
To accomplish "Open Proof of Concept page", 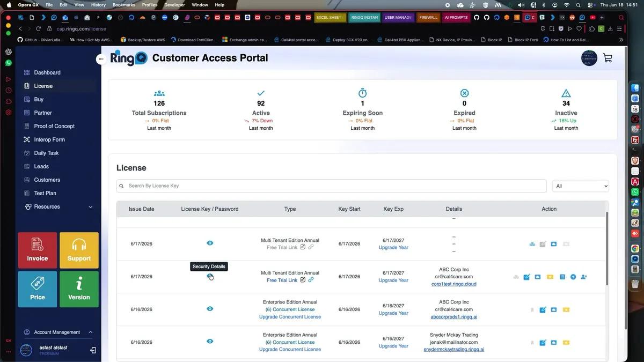I will [54, 126].
